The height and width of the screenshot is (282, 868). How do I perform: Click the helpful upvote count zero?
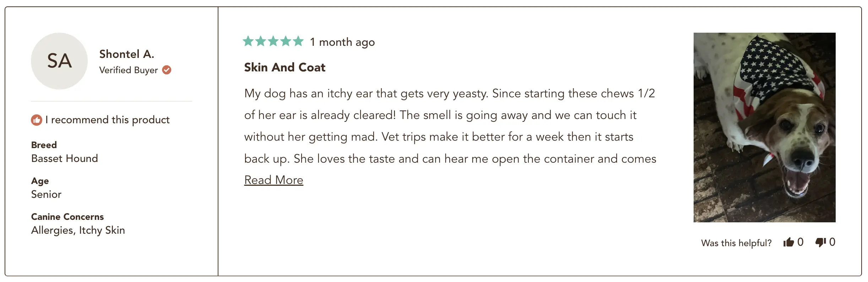coord(800,242)
